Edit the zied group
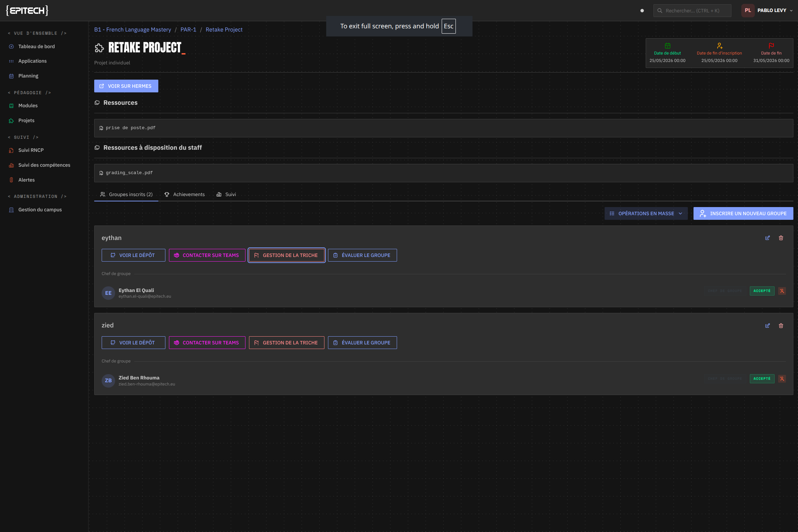Image resolution: width=798 pixels, height=532 pixels. pyautogui.click(x=768, y=326)
